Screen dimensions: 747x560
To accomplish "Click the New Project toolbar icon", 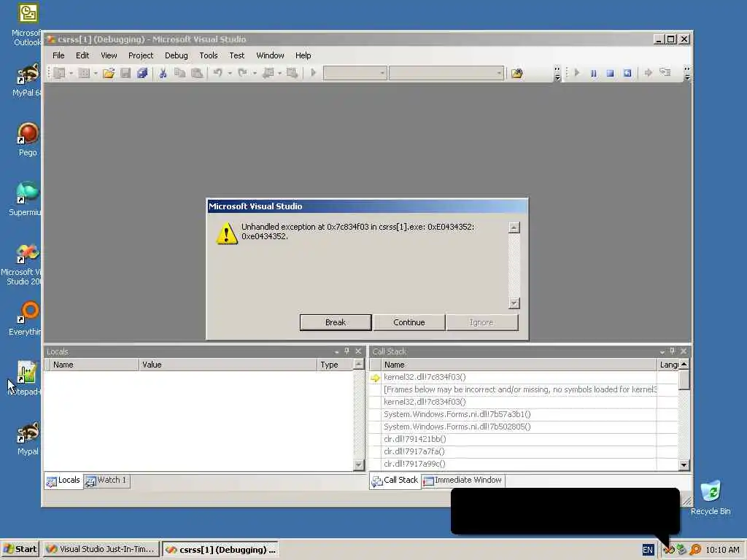I will (59, 73).
